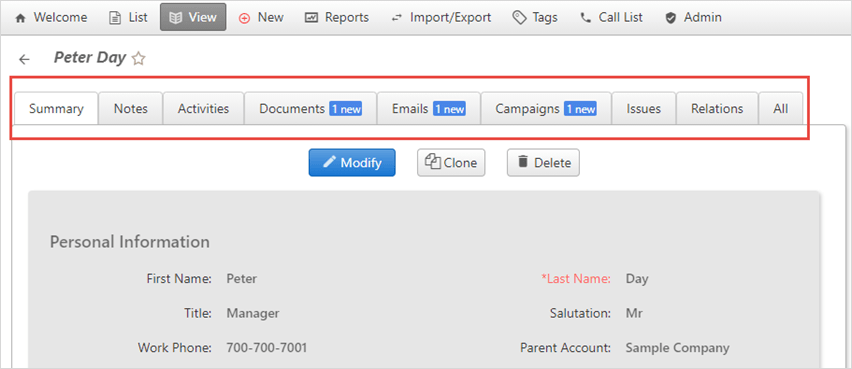Open the Admin menu item
The height and width of the screenshot is (369, 852).
pos(694,17)
